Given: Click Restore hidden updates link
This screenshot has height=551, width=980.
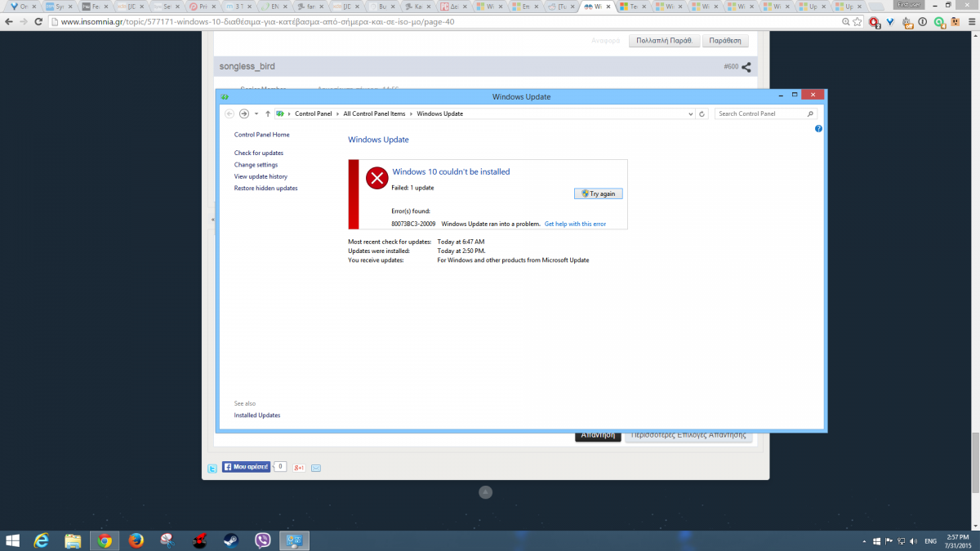Looking at the screenshot, I should click(x=265, y=189).
